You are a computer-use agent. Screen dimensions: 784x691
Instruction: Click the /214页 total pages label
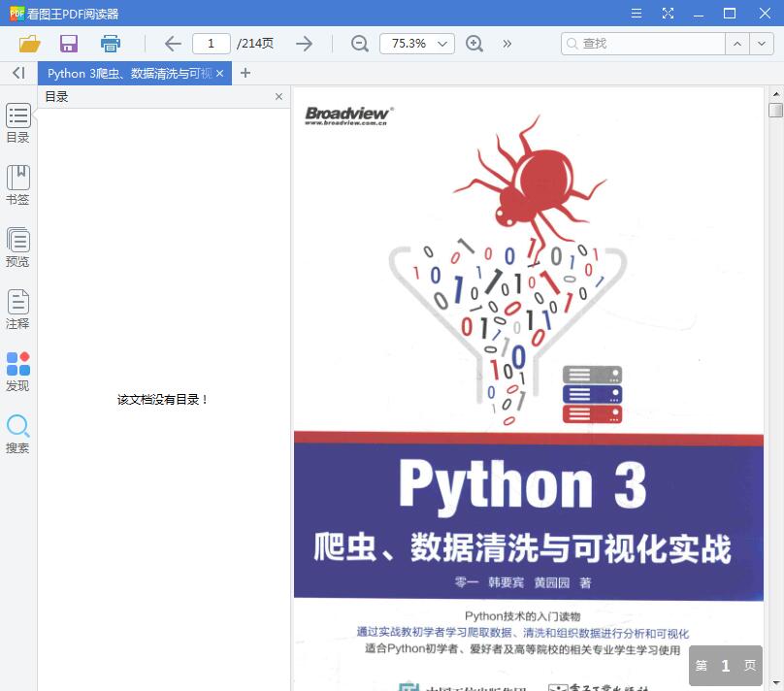click(x=255, y=44)
